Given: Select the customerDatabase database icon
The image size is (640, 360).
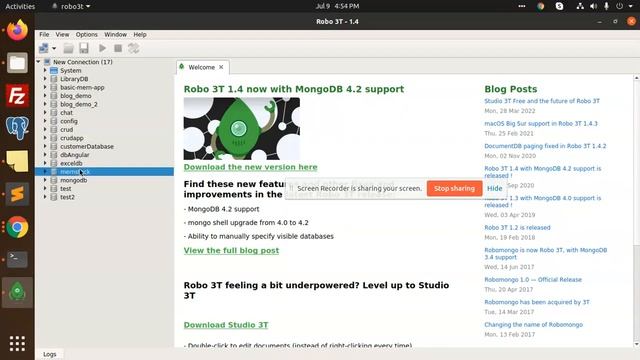Looking at the screenshot, I should click(53, 147).
